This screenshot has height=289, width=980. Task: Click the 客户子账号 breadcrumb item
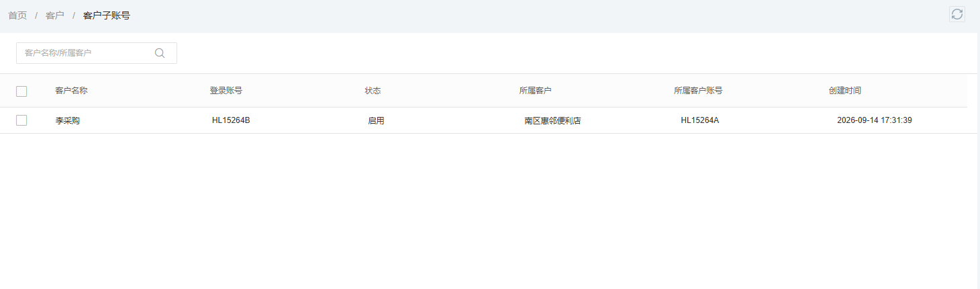107,15
